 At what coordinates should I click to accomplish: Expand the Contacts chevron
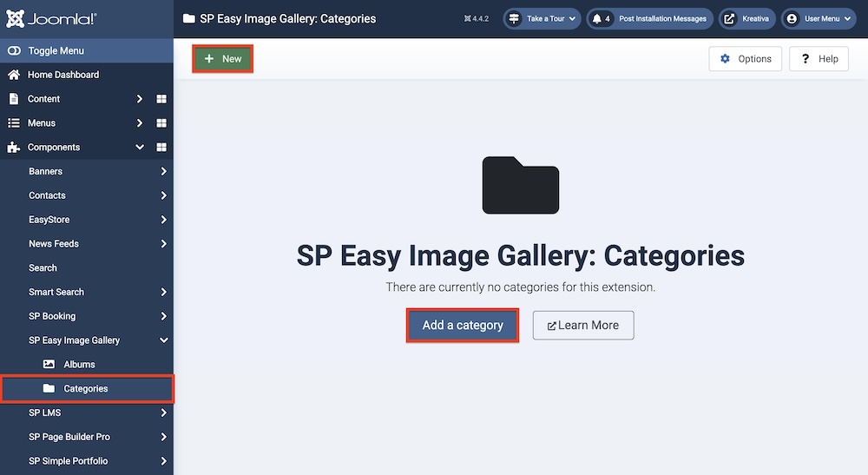point(163,195)
